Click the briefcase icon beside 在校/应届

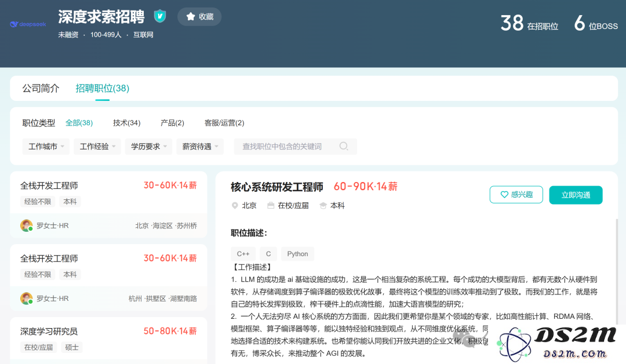pyautogui.click(x=271, y=206)
